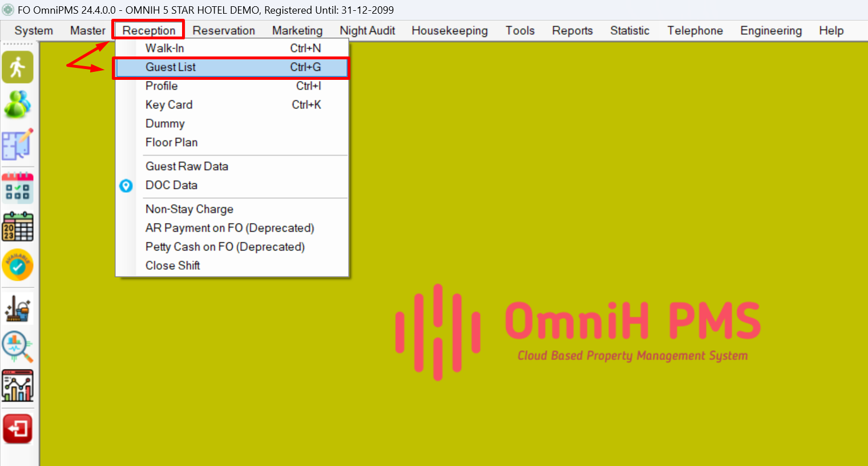Open the Telephone menu

(x=695, y=31)
